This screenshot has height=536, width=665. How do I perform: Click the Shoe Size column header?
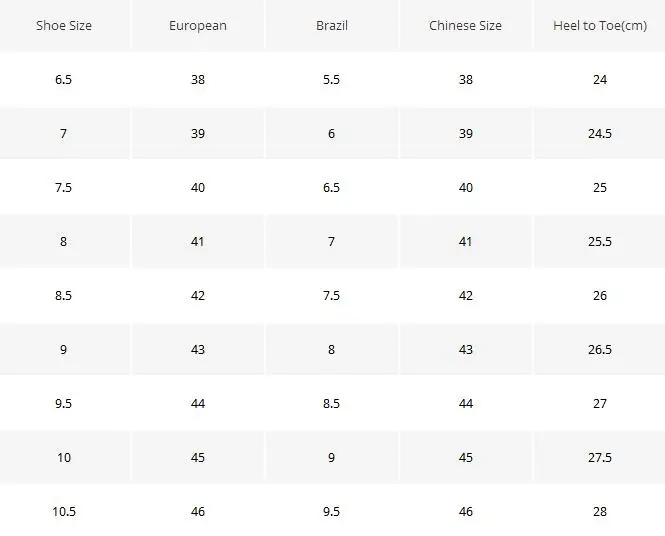[64, 25]
